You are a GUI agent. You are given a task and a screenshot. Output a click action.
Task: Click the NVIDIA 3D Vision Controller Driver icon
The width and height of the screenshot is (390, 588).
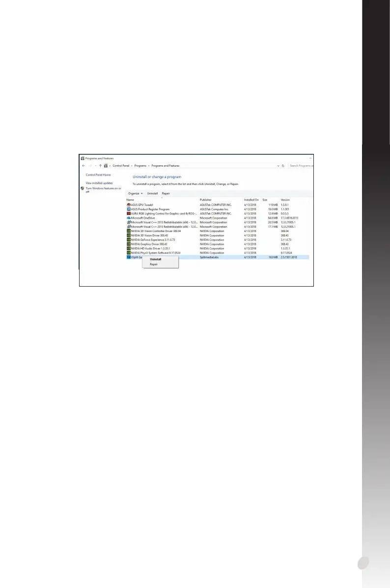[129, 231]
